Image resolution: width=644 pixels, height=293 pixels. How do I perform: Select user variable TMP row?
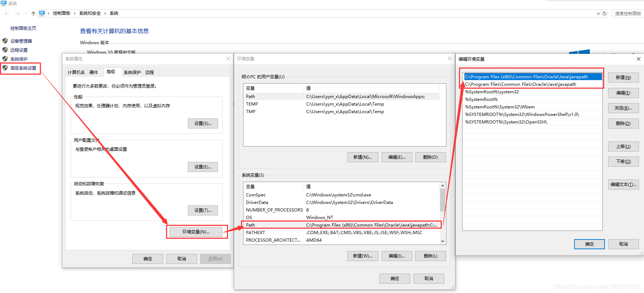[342, 112]
